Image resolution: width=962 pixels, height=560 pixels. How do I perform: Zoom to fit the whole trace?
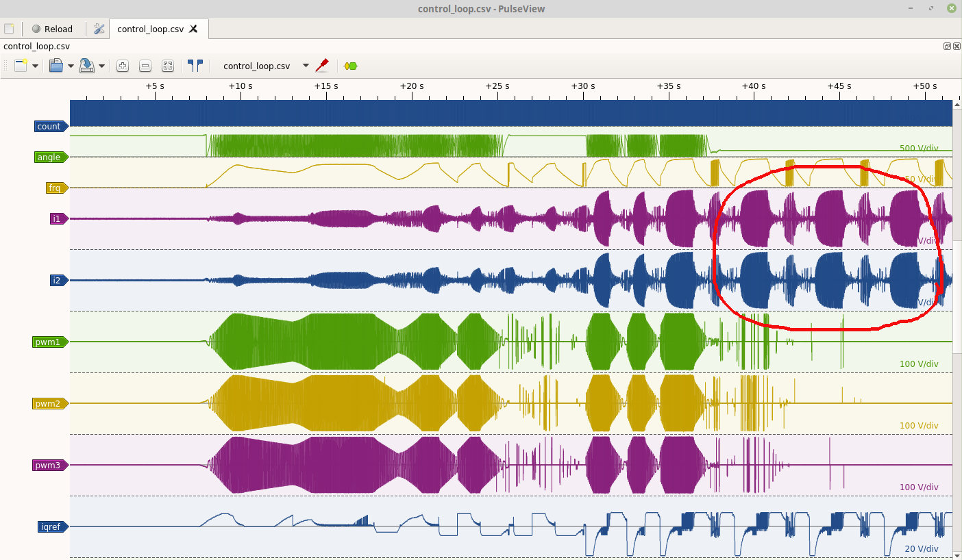[168, 66]
